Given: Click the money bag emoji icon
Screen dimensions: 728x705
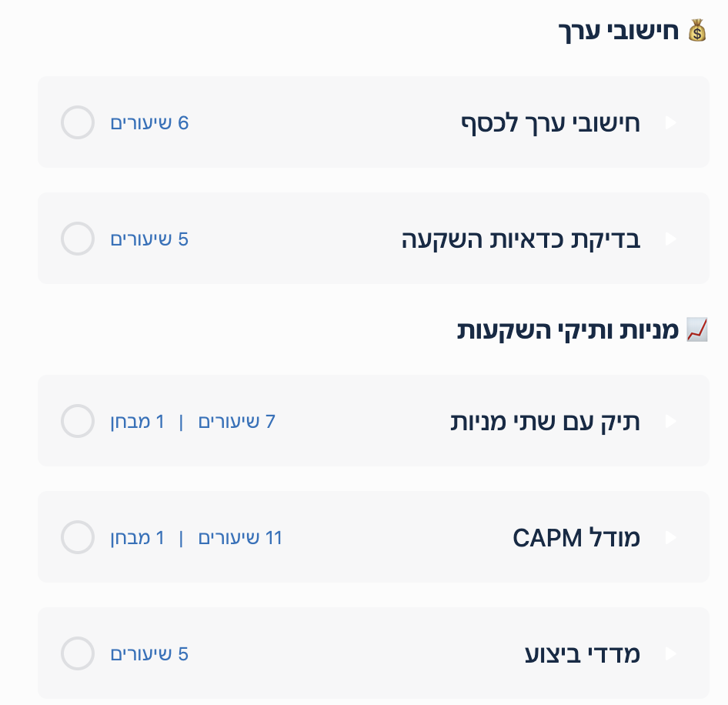Looking at the screenshot, I should coord(696,32).
